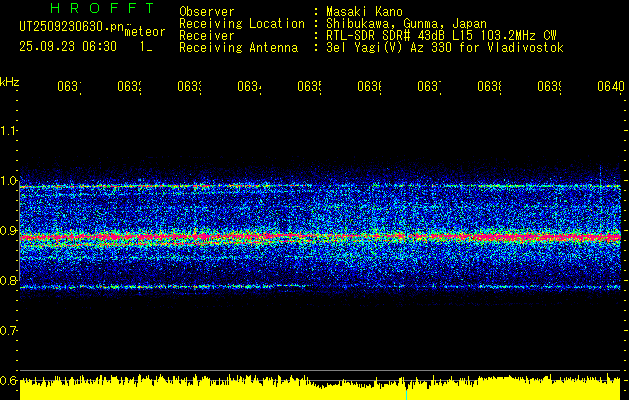Click the RTL-SDR SDR# 43dB receiver description

pos(441,36)
